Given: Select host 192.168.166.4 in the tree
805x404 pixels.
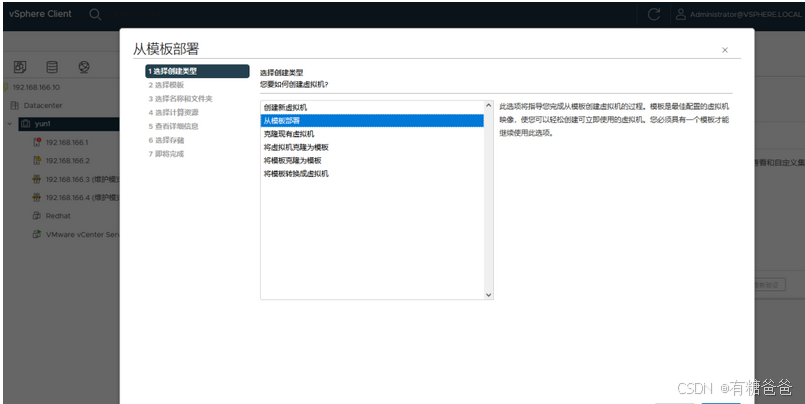Looking at the screenshot, I should (82, 197).
